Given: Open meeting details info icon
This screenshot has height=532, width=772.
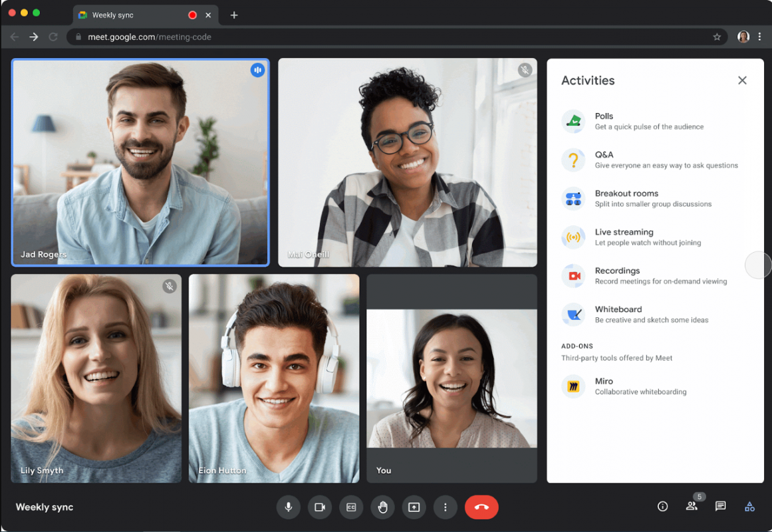Looking at the screenshot, I should 663,506.
